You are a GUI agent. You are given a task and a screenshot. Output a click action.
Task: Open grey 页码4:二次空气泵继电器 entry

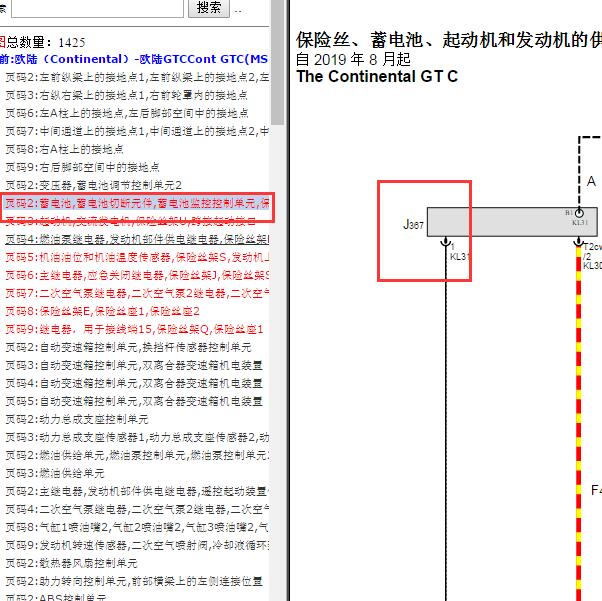click(x=137, y=510)
